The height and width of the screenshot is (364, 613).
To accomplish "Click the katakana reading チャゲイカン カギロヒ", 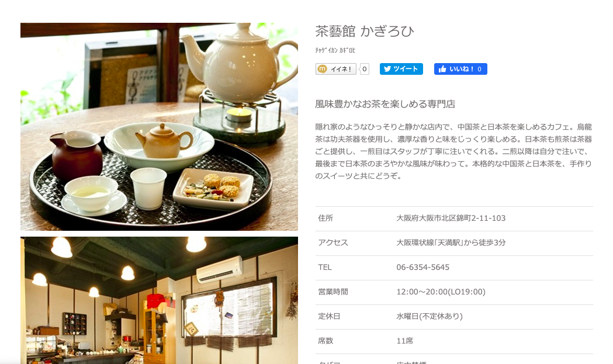I will pyautogui.click(x=335, y=50).
